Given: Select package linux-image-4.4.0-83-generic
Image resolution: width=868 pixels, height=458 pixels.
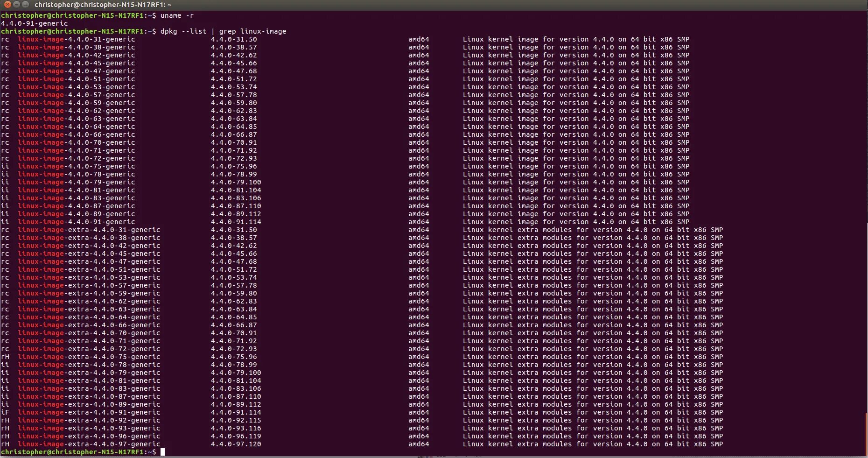Looking at the screenshot, I should point(77,198).
